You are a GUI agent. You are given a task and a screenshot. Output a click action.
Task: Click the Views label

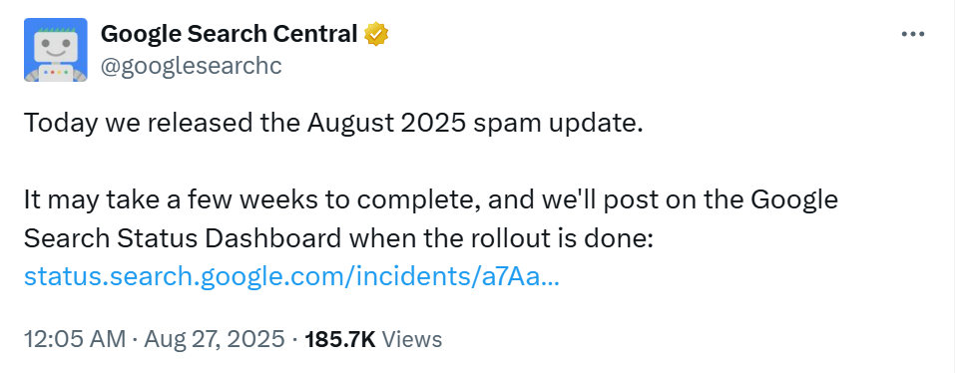[412, 339]
